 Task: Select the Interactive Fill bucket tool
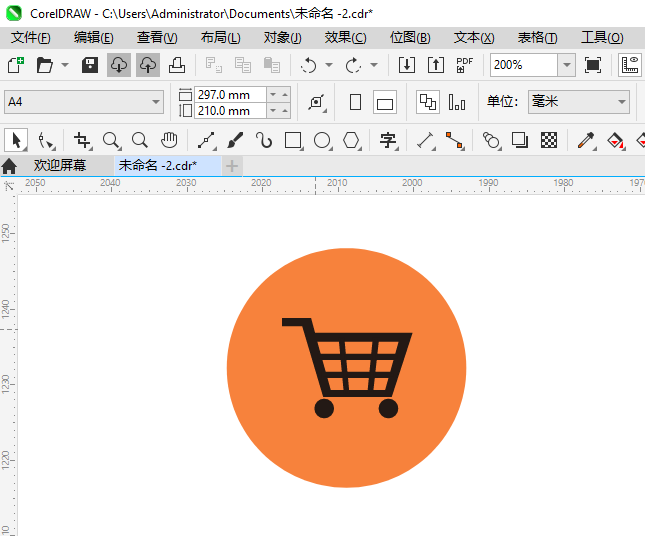point(616,141)
